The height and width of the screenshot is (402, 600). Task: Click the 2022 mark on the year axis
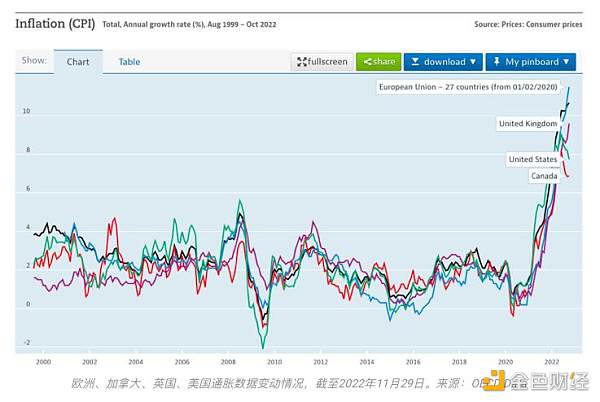pos(551,361)
